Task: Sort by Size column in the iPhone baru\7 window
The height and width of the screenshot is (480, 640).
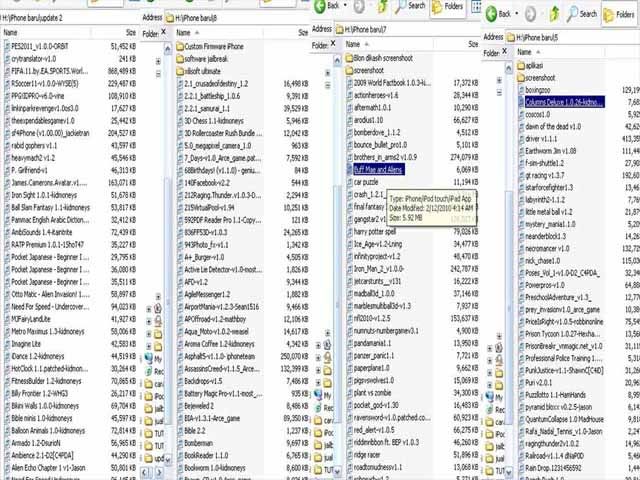Action: click(456, 44)
